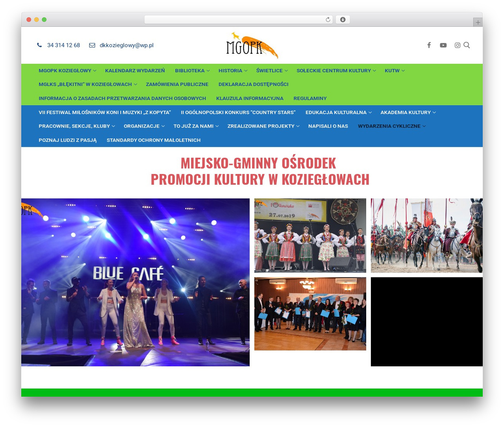Open Poznaj ludzi z pasją menu item
This screenshot has height=427, width=504.
tap(68, 140)
